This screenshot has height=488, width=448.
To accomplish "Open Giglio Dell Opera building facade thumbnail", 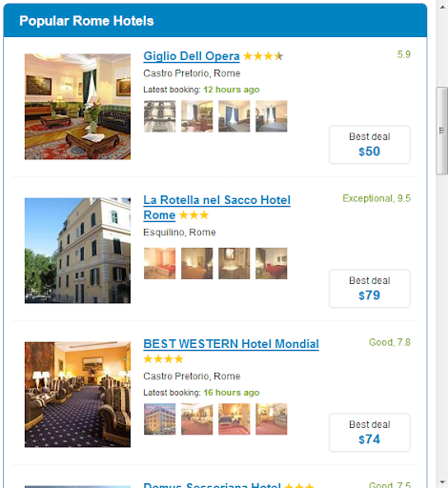I will (x=159, y=116).
